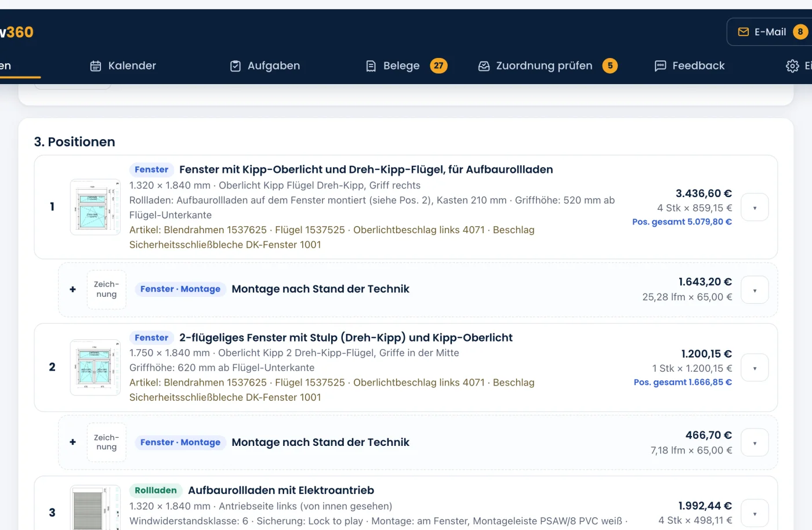The image size is (812, 530).
Task: Click Zeichnung placeholder on the 466,70 € row
Action: [107, 442]
